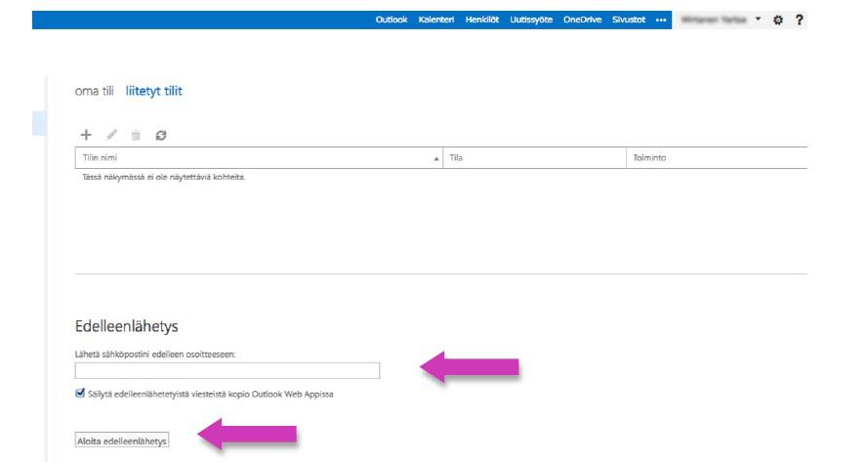The height and width of the screenshot is (462, 868).
Task: Select the liitetyt tilit tab
Action: click(154, 91)
